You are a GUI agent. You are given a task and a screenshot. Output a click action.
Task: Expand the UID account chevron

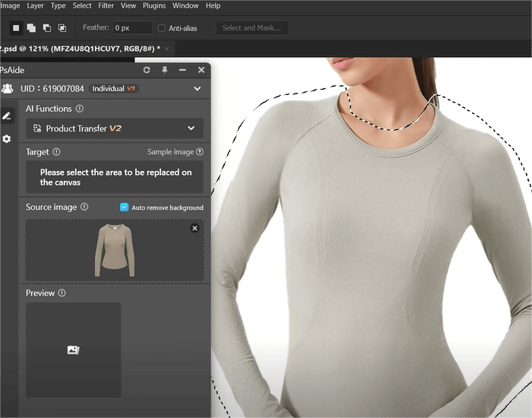[197, 89]
